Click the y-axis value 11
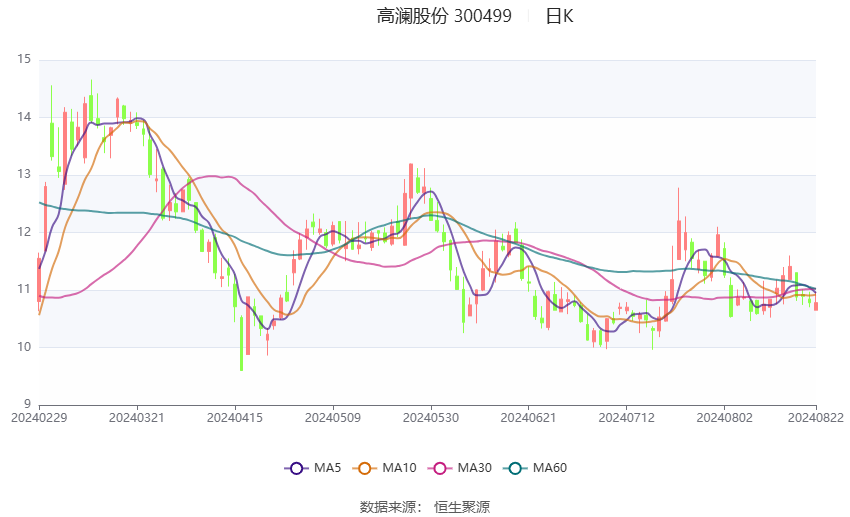850x517 pixels. (24, 289)
